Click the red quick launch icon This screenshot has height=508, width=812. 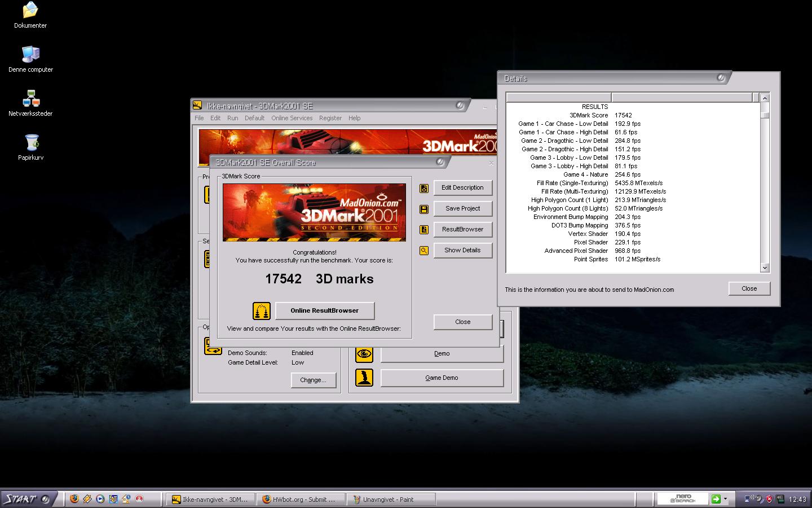click(139, 499)
